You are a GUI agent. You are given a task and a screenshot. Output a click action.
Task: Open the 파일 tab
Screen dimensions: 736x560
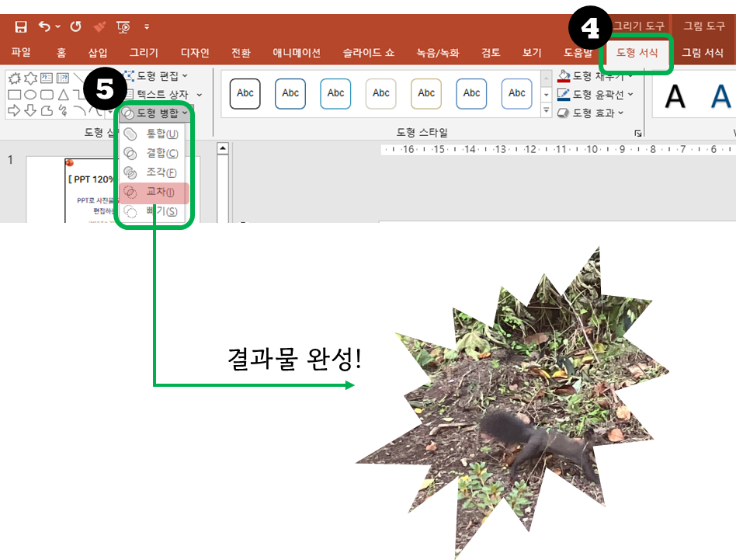click(21, 52)
